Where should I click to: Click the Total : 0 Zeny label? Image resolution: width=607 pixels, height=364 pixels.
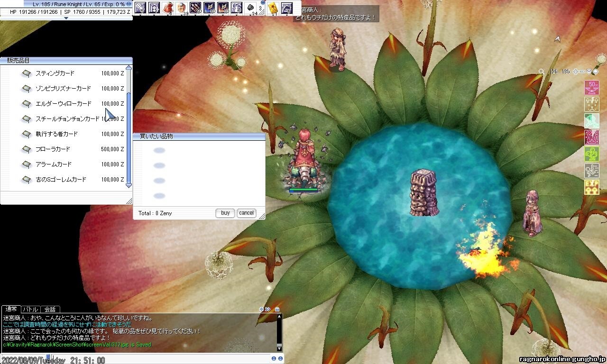[x=155, y=213]
